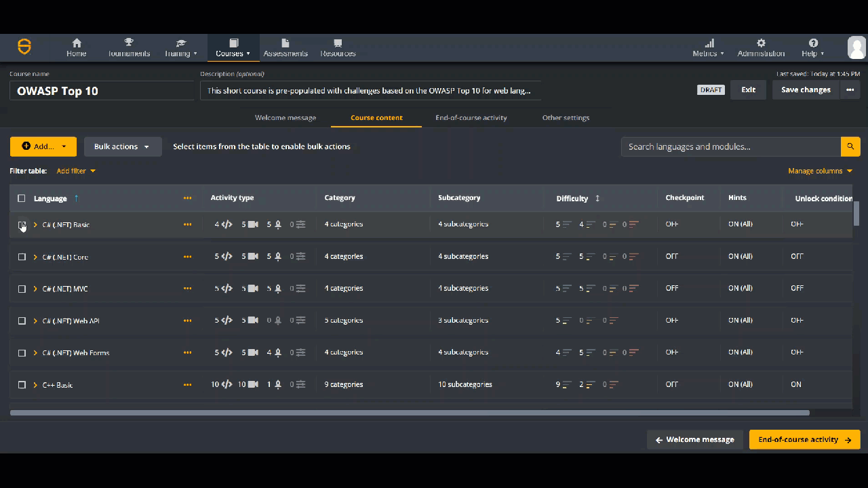868x488 pixels.
Task: Expand the C# (.NET) Core row
Action: tap(35, 257)
